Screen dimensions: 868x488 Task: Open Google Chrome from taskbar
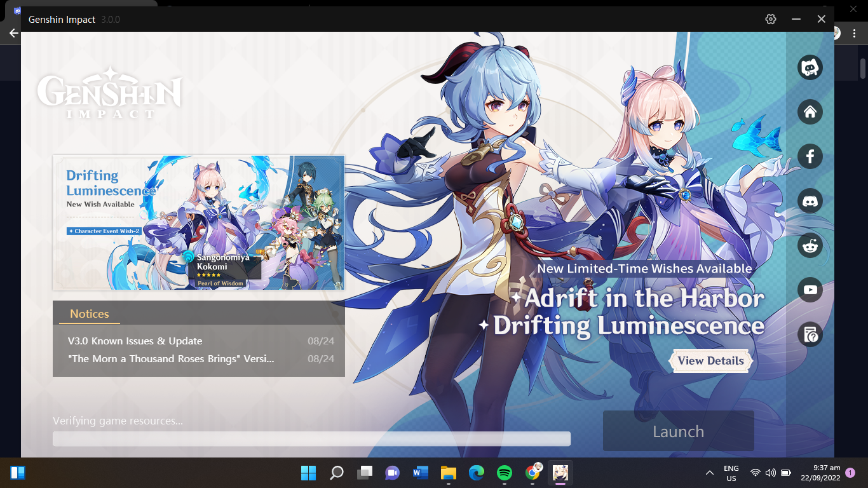532,473
